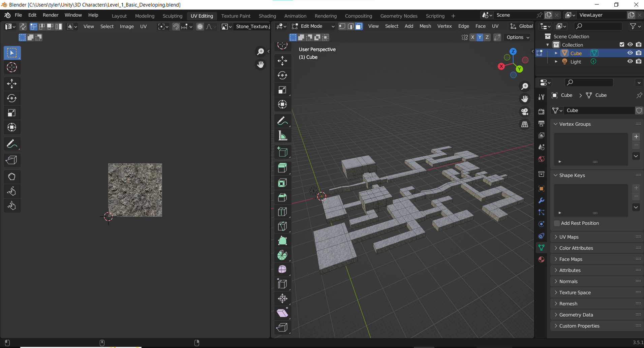Hide the Light object in the outliner

630,61
